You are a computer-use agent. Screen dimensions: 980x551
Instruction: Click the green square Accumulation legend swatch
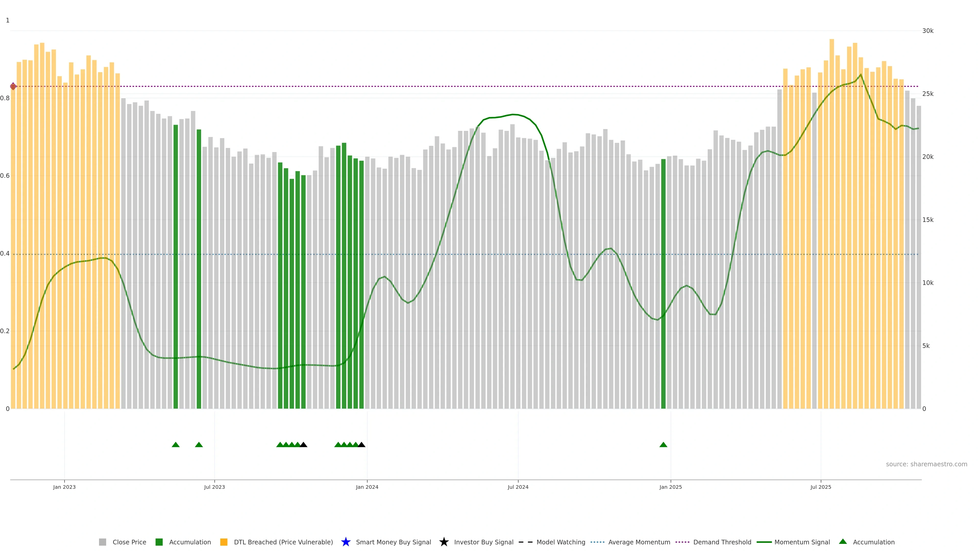click(159, 542)
